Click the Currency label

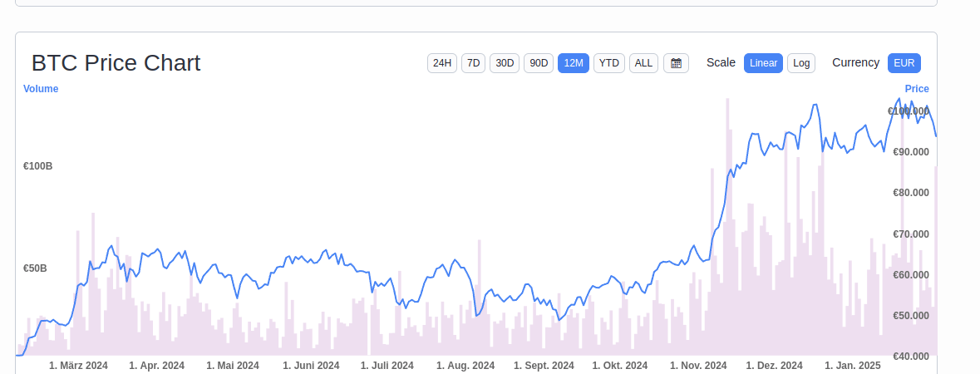(855, 62)
